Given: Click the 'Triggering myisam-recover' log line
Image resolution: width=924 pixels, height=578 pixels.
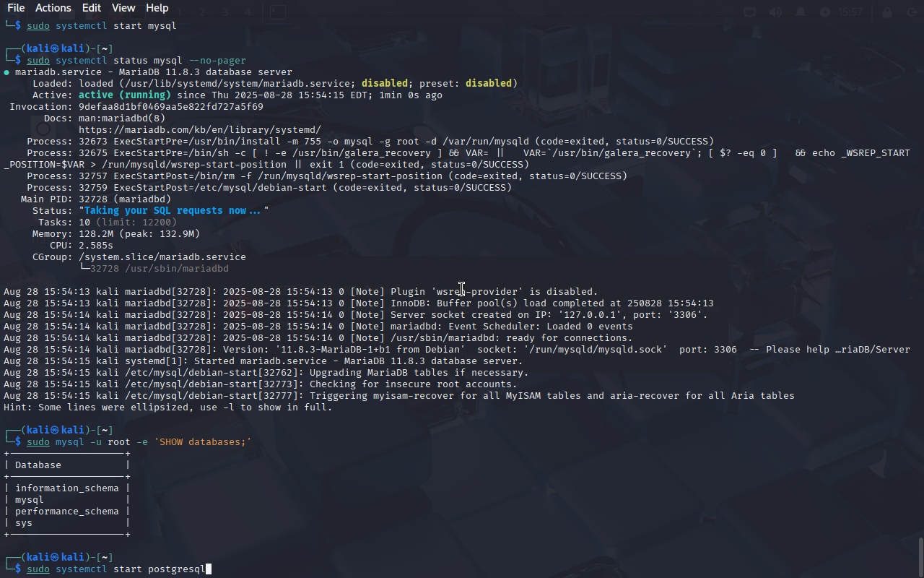Looking at the screenshot, I should pos(399,395).
